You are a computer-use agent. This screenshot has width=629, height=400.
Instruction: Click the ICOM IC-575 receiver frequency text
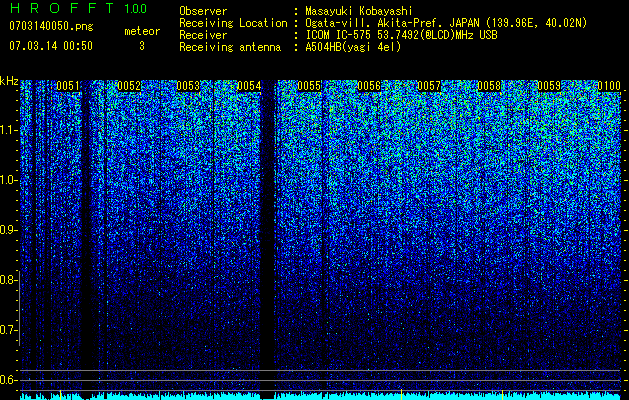(x=401, y=35)
